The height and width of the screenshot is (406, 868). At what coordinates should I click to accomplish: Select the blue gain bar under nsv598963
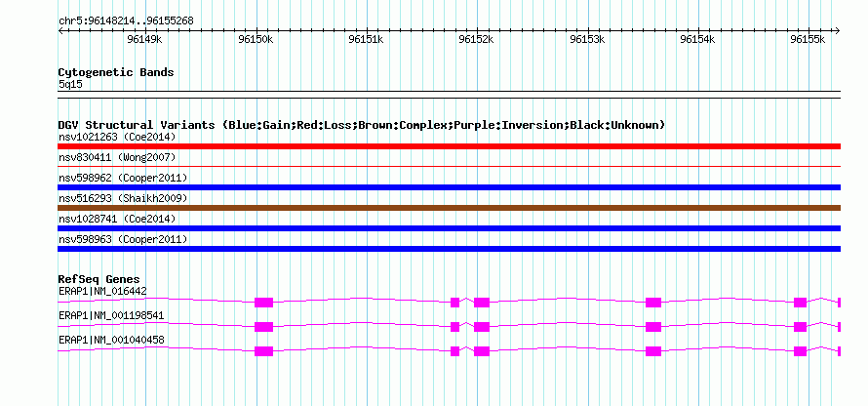click(449, 249)
